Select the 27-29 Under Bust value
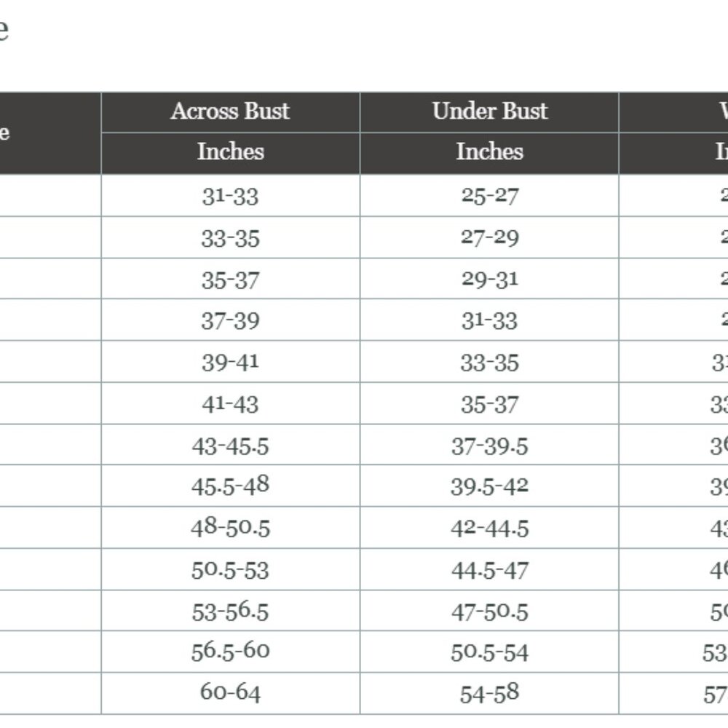Image resolution: width=728 pixels, height=728 pixels. (x=489, y=237)
